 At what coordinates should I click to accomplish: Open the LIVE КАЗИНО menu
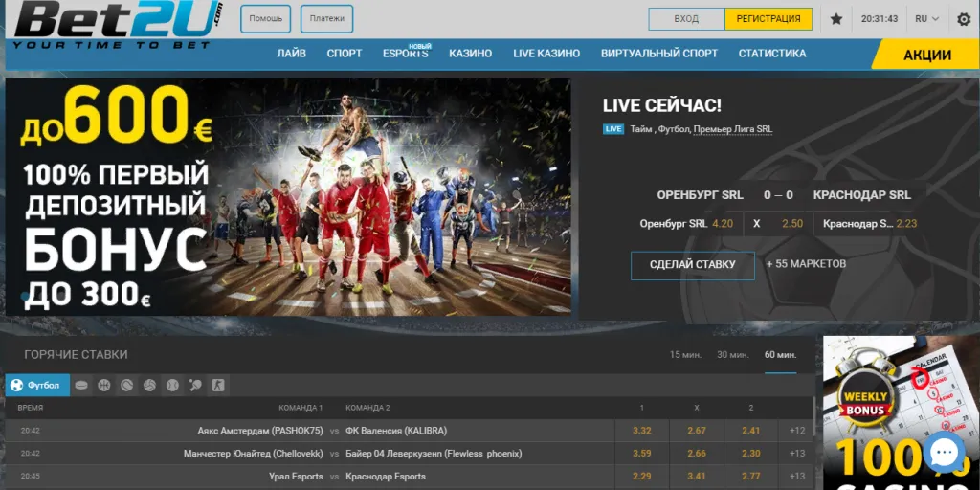pyautogui.click(x=546, y=54)
